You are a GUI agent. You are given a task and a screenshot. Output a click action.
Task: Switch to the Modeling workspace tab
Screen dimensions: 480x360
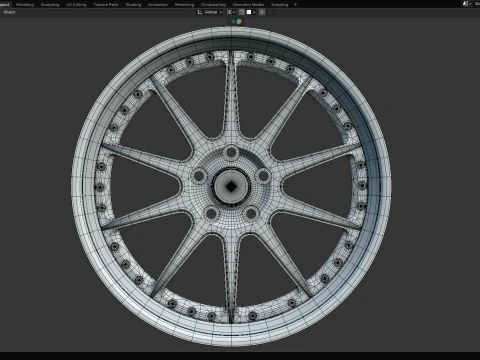[25, 5]
